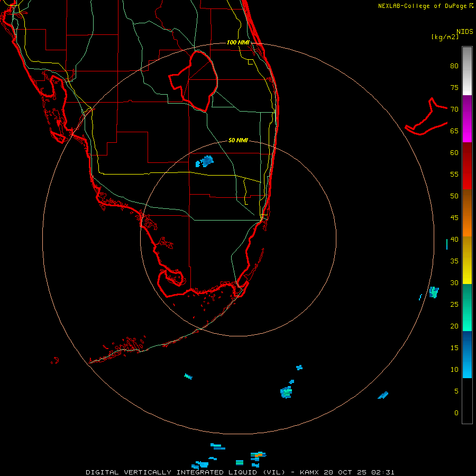This screenshot has height=476, width=476.
Task: Click the legend value 40
Action: click(x=454, y=240)
